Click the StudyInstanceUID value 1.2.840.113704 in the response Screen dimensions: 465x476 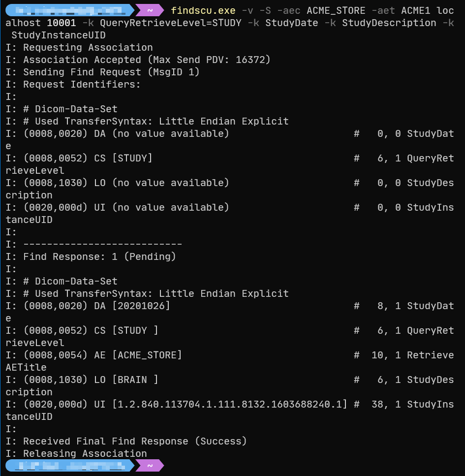(229, 404)
